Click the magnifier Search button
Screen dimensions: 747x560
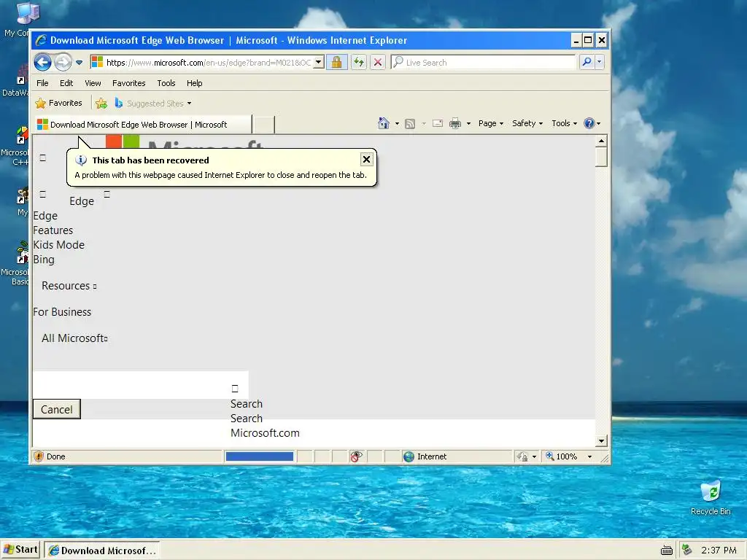click(x=587, y=62)
